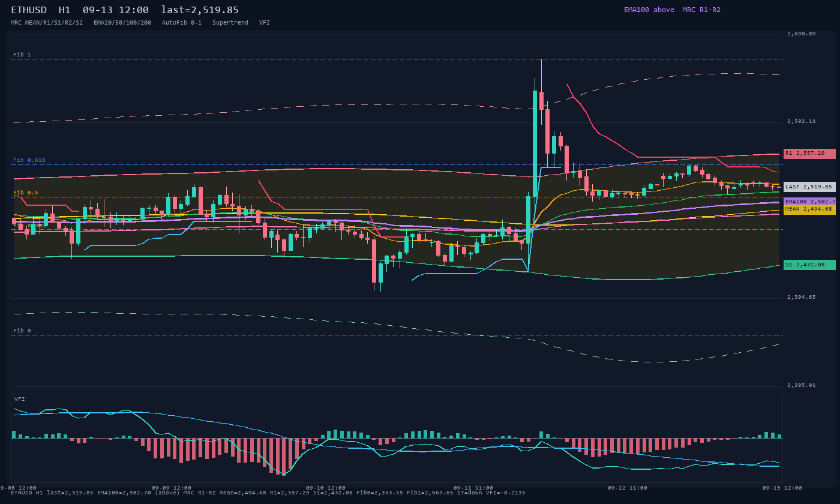
Task: Select the Fib 0 level label
Action: click(x=22, y=331)
